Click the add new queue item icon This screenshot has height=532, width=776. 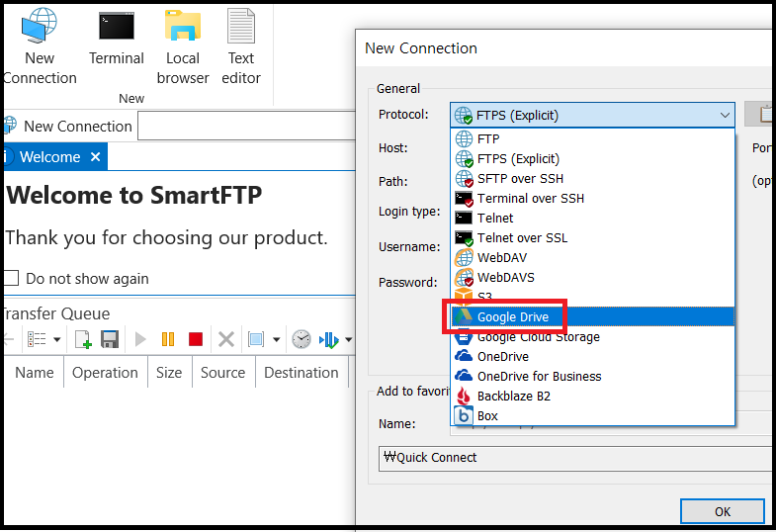pyautogui.click(x=83, y=339)
